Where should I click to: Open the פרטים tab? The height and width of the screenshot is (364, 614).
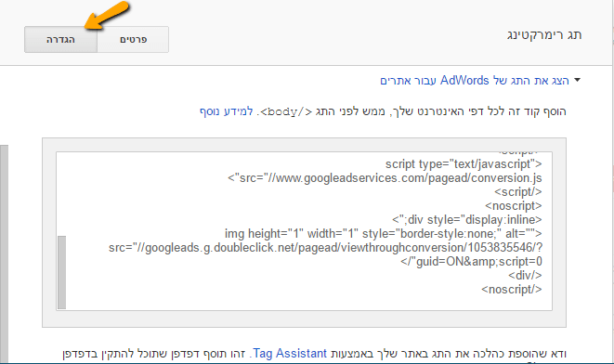pos(133,40)
